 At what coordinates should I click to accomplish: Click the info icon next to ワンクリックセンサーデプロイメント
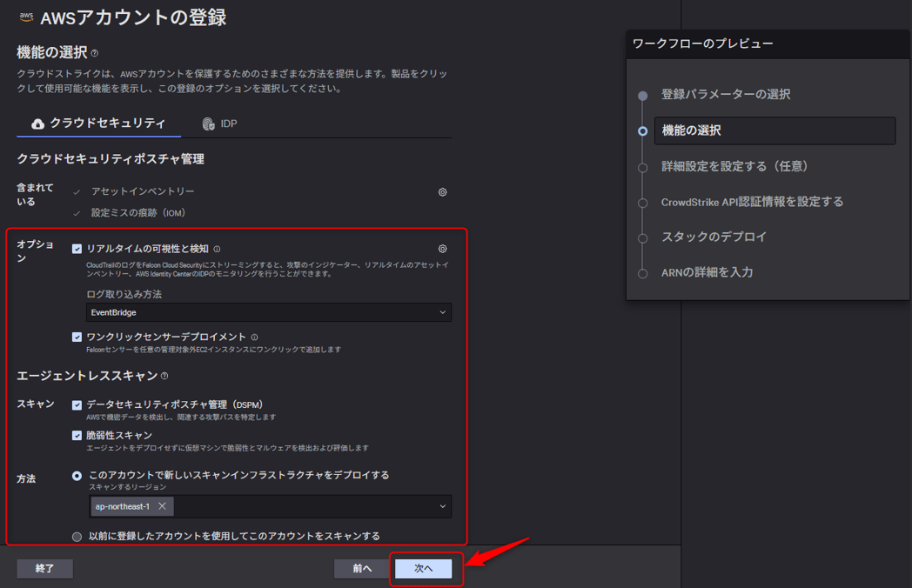pos(256,337)
